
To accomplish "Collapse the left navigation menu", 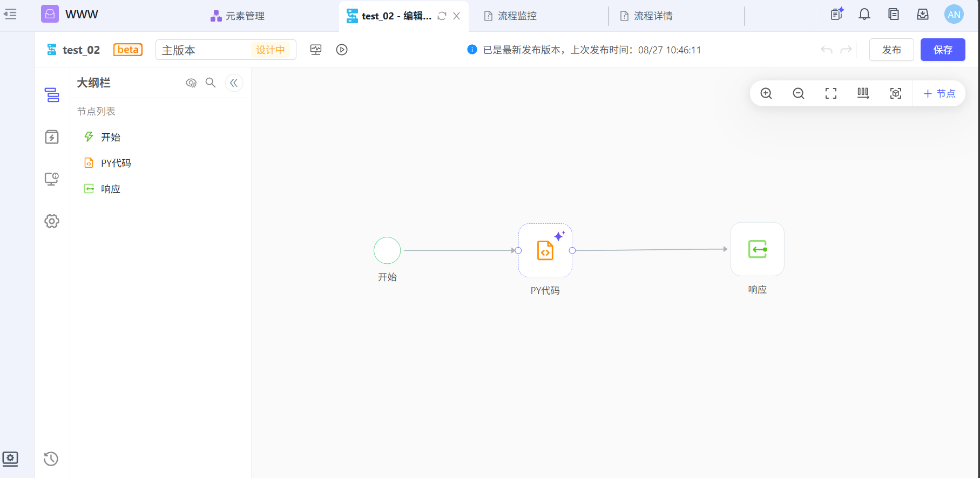I will pyautogui.click(x=10, y=15).
